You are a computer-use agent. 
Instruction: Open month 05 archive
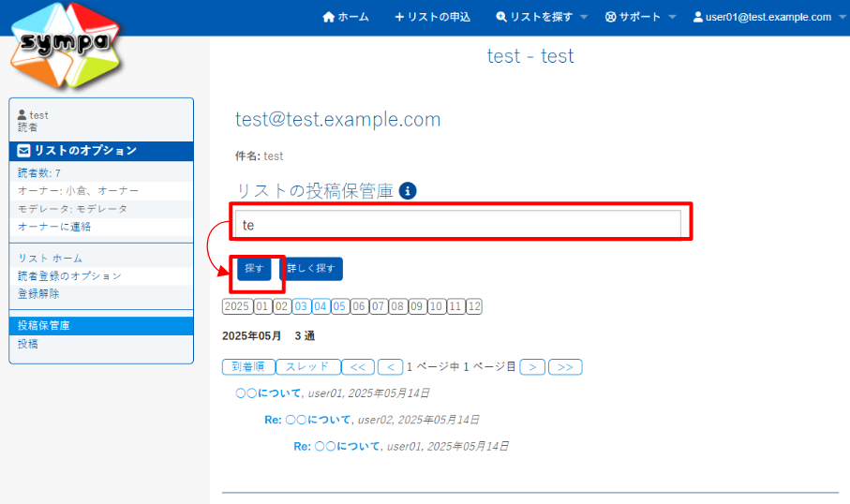pos(339,306)
